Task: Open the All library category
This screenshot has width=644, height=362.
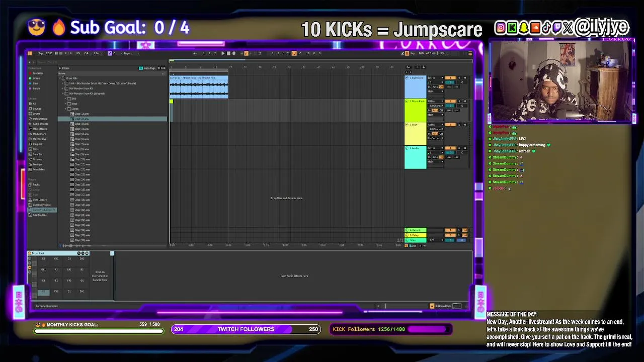Action: [x=34, y=104]
